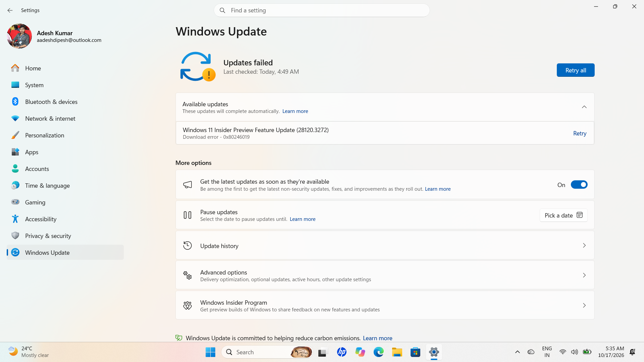
Task: Launch Microsoft Edge from taskbar
Action: coord(378,352)
